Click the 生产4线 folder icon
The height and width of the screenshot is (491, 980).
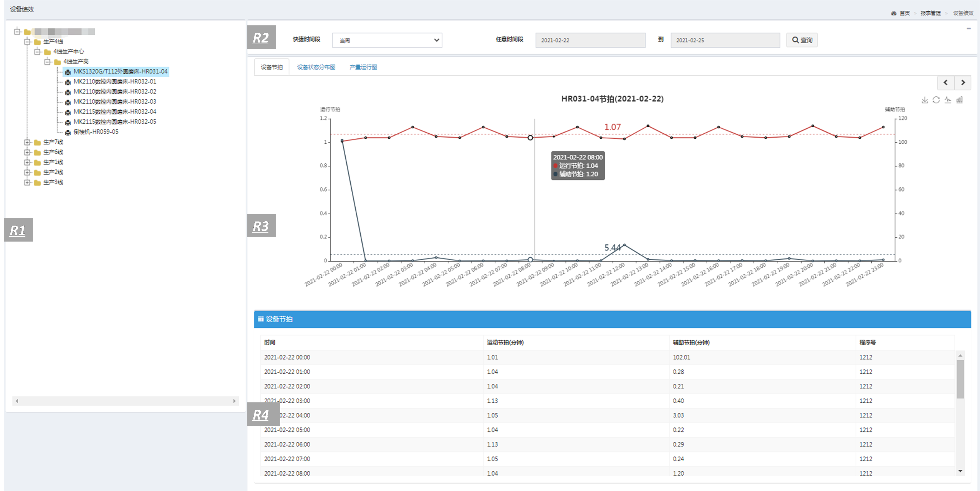(37, 42)
